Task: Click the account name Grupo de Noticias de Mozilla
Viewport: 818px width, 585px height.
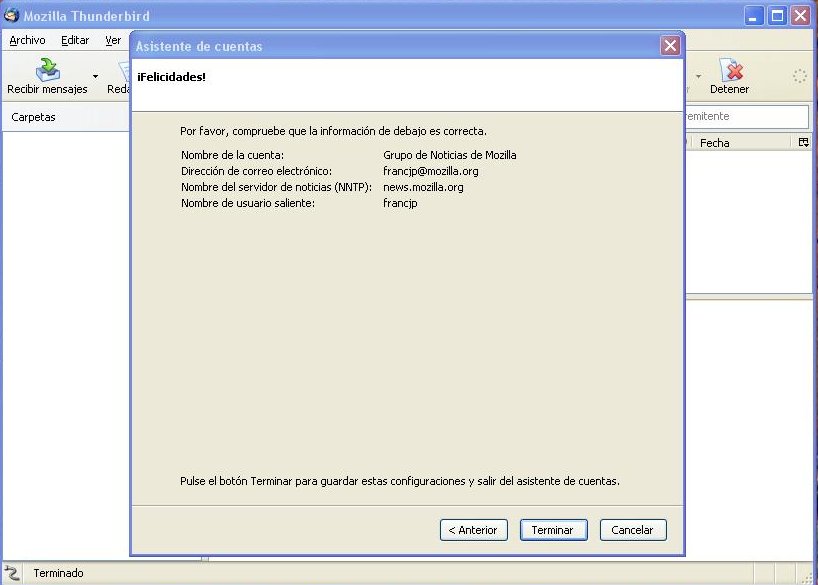Action: pos(450,155)
